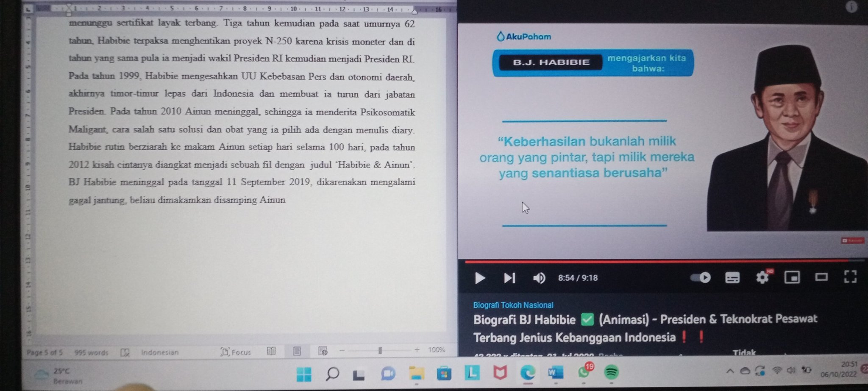
Task: Open the Biografi Tokoh Nasional channel
Action: point(513,304)
